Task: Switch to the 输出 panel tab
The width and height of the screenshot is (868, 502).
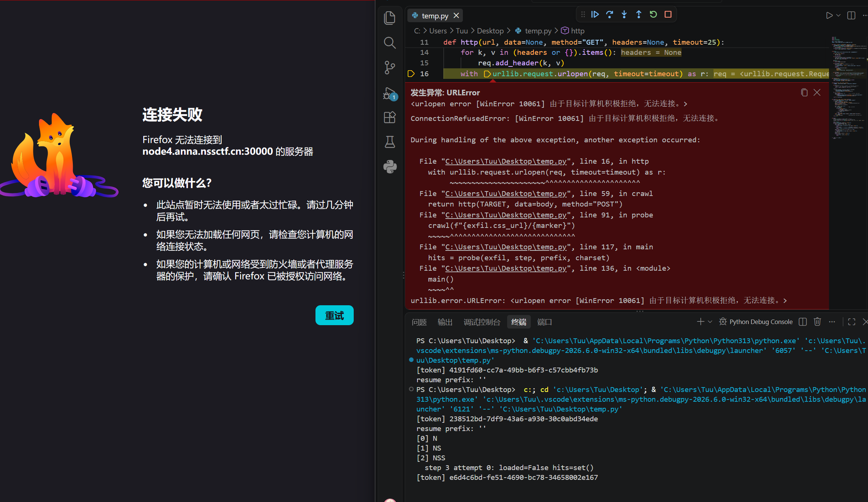Action: [445, 322]
